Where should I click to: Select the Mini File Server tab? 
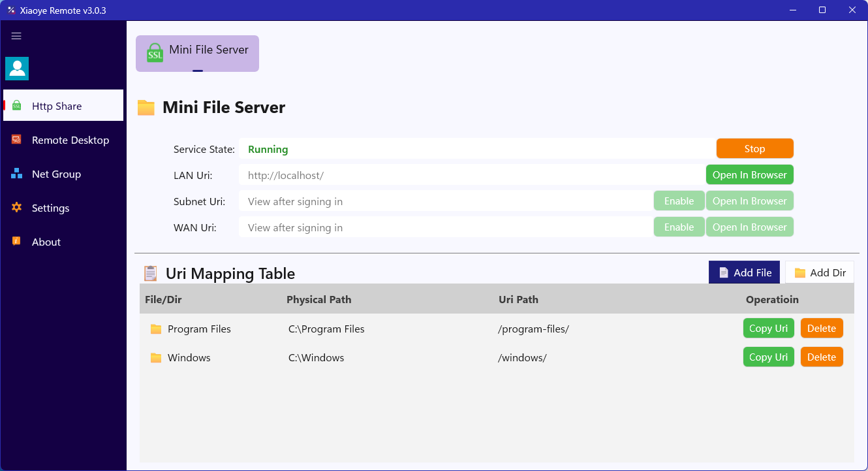coord(197,54)
